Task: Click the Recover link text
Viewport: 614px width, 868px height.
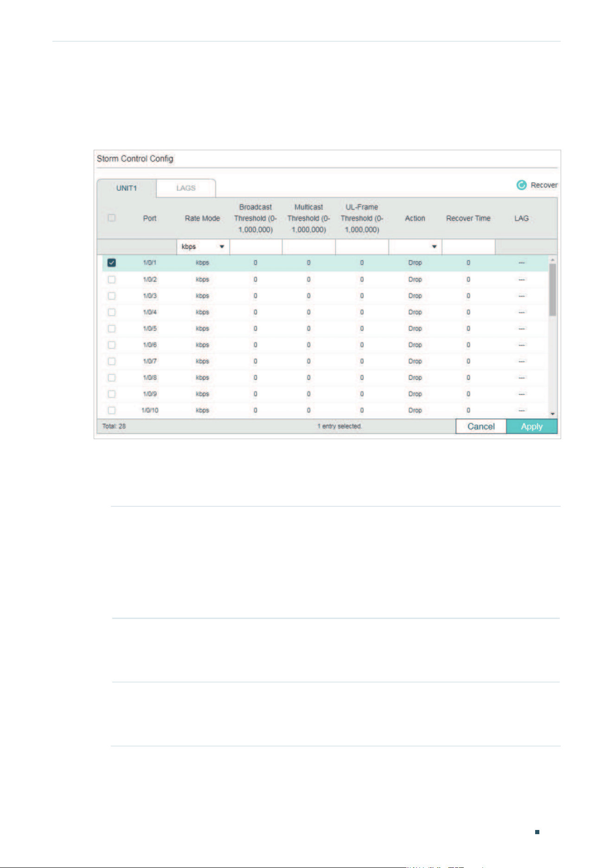Action: click(x=544, y=185)
